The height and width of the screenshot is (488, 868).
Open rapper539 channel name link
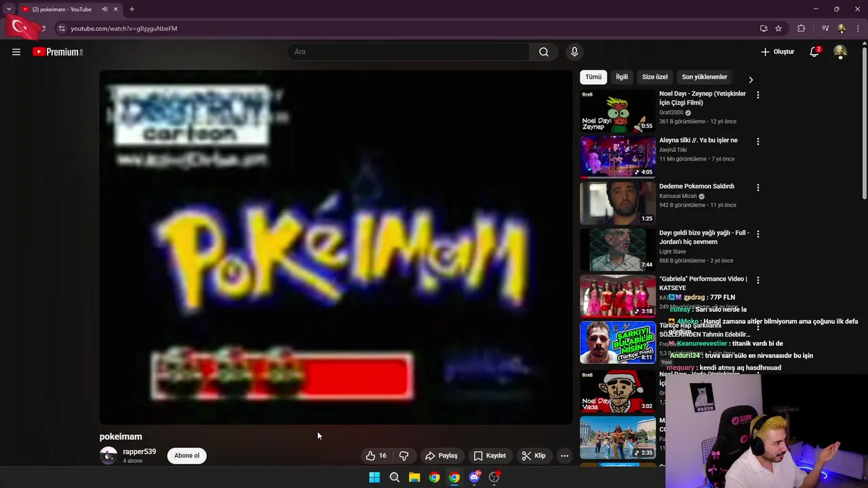pyautogui.click(x=139, y=451)
